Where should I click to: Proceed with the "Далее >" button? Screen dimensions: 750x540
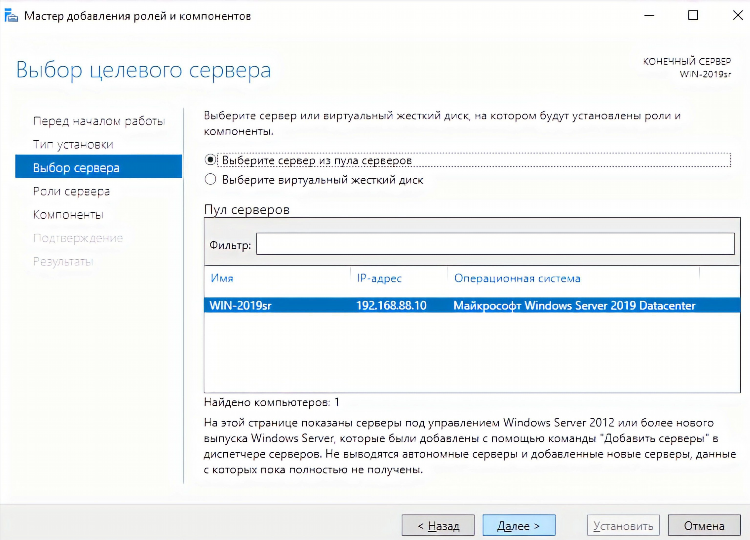pos(519,526)
